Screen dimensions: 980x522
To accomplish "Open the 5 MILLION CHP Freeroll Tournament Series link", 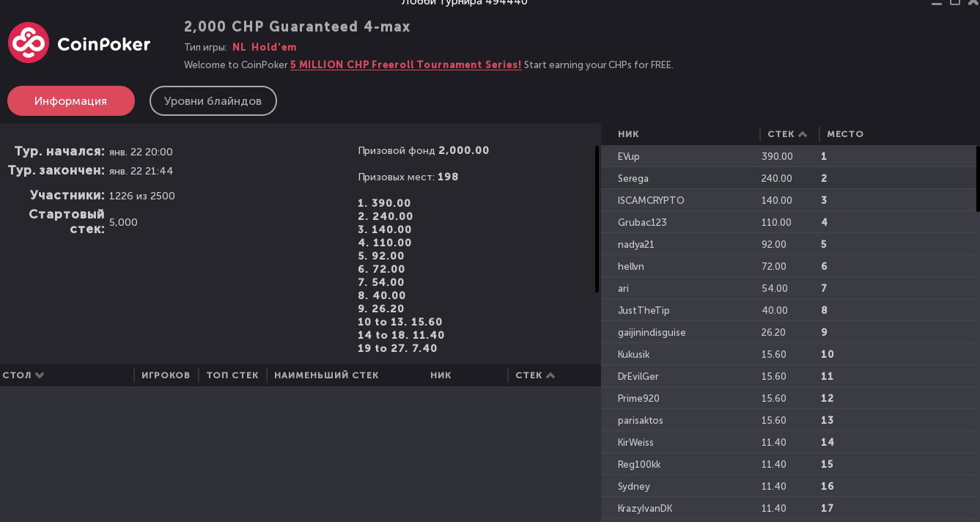I will [406, 65].
